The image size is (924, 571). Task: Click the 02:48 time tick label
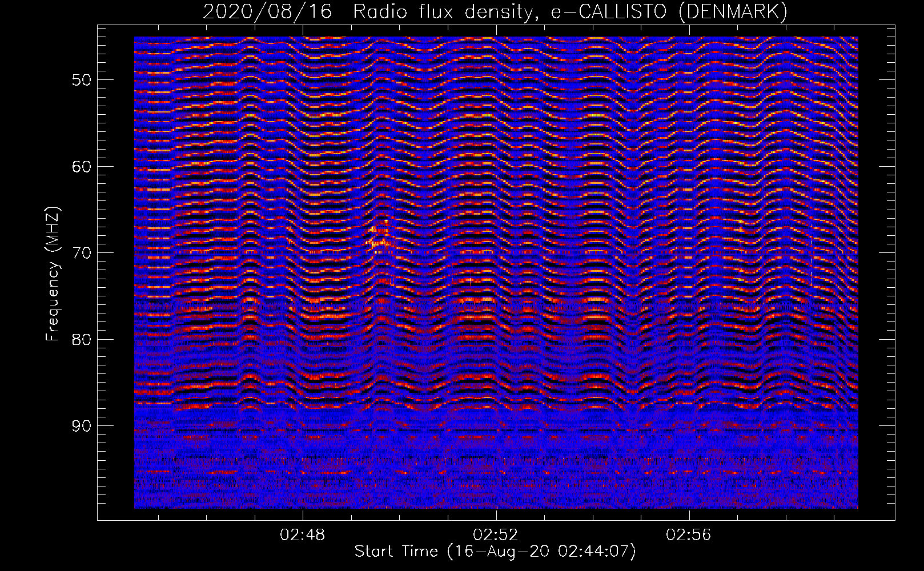[x=302, y=535]
